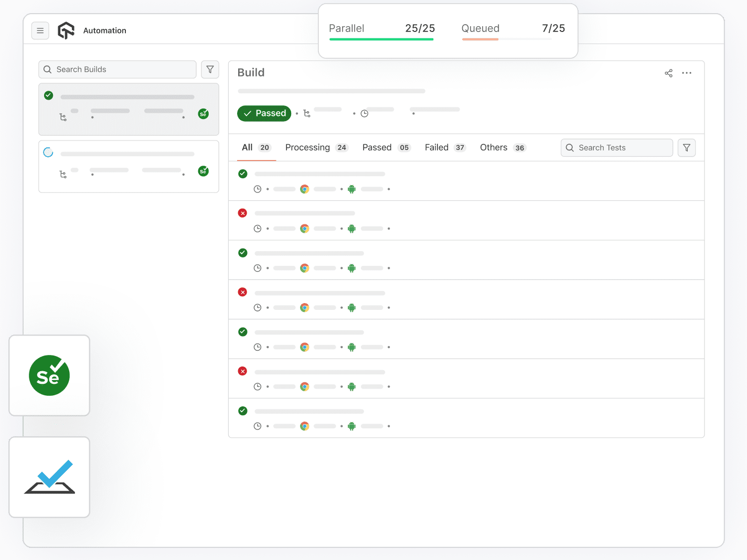Open the hamburger menu icon
This screenshot has width=747, height=560.
pos(40,30)
